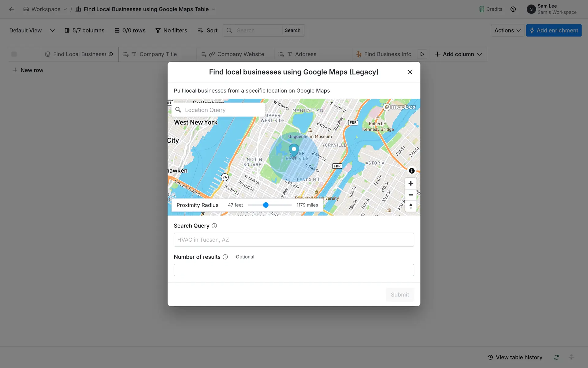The height and width of the screenshot is (368, 588).
Task: Click the back arrow icon
Action: pos(12,9)
